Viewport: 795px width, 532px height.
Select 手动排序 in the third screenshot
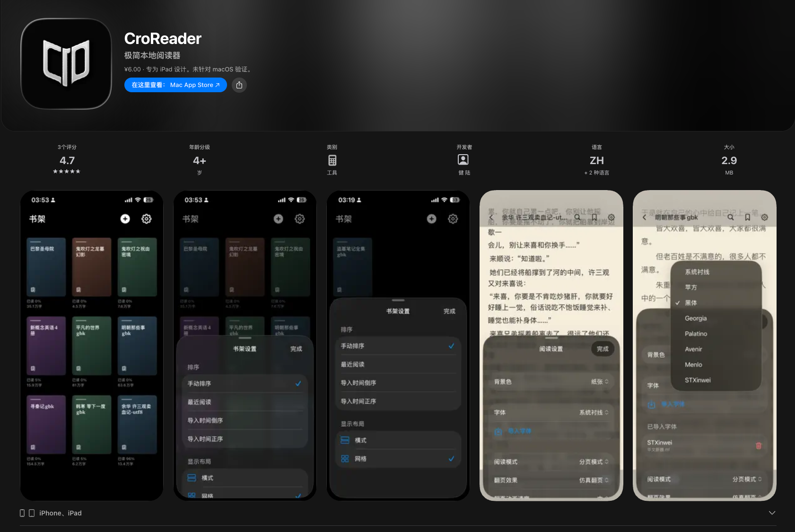(398, 346)
